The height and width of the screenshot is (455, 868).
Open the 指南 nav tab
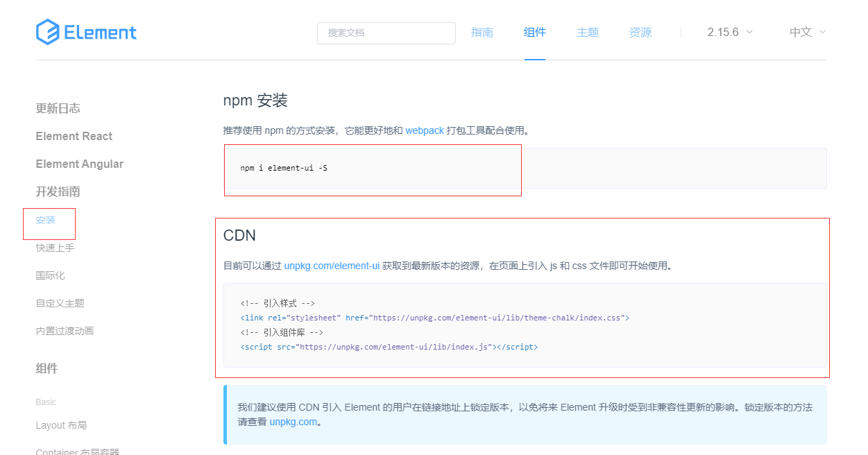tap(482, 33)
